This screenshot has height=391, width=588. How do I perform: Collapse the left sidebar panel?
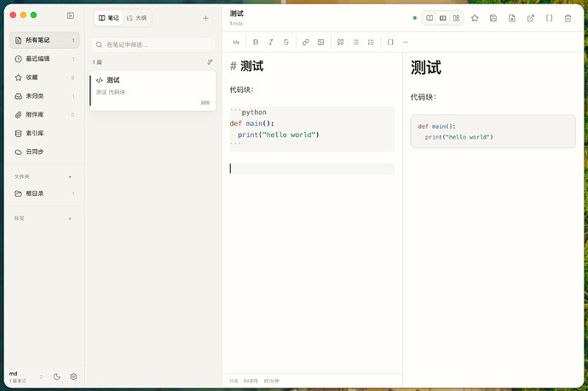tap(71, 15)
